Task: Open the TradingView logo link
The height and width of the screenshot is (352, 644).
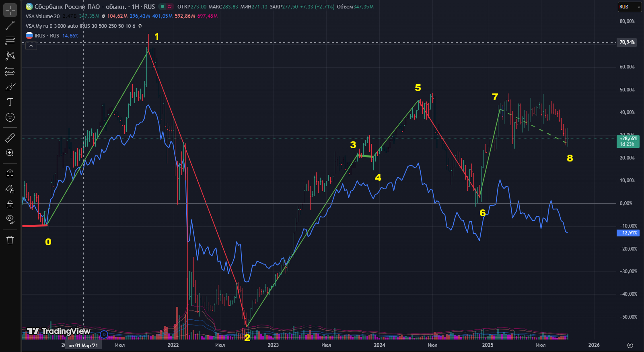Action: coord(59,331)
